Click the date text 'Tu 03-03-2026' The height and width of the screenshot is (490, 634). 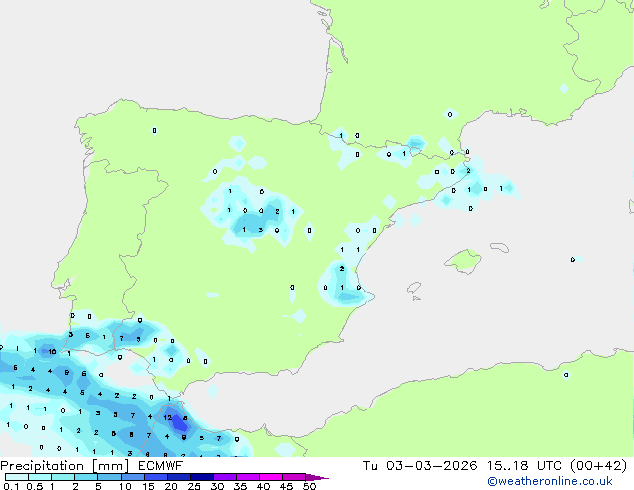point(420,466)
